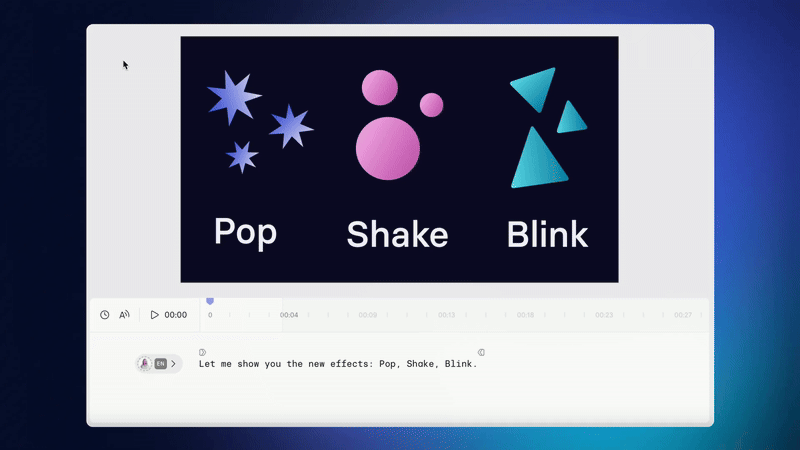Select the end animation marker above the script
Screen dimensions: 800x450
[481, 352]
